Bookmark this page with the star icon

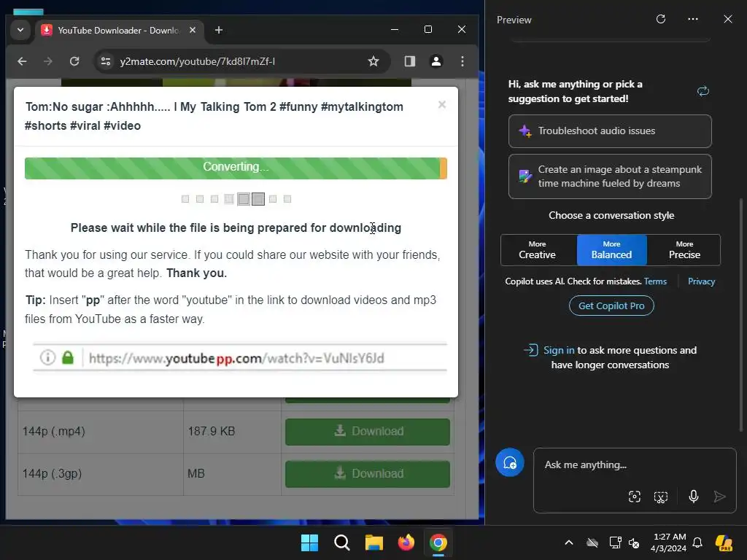coord(373,61)
